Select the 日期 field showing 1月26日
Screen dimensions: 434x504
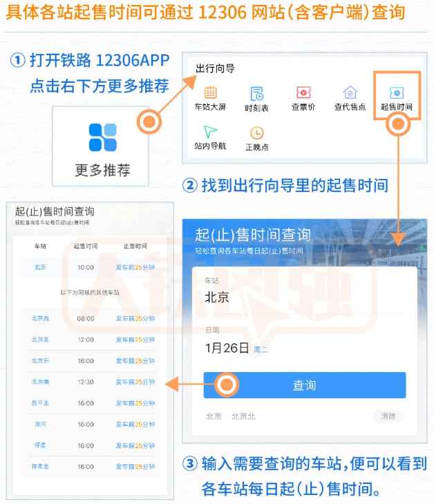tap(305, 342)
